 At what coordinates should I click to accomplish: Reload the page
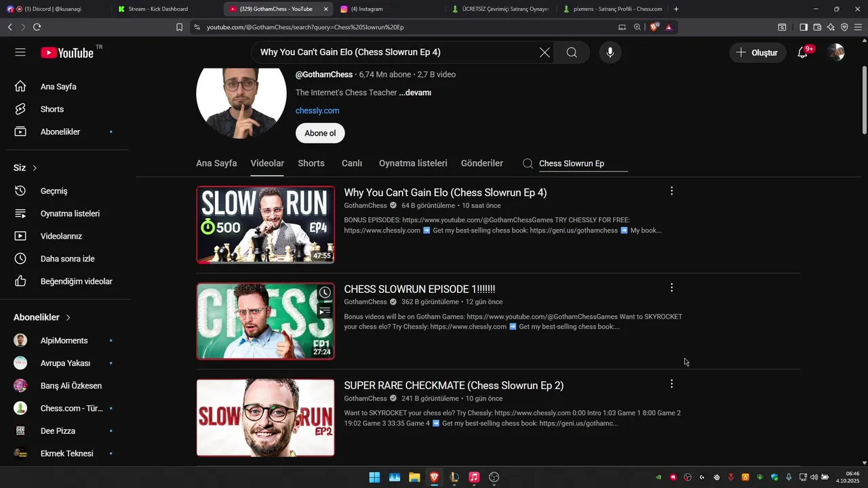pos(37,27)
